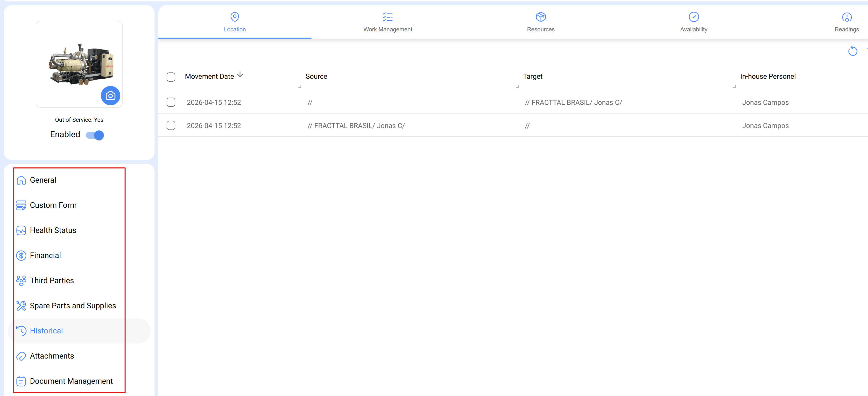868x396 pixels.
Task: Select the second movement row checkbox
Action: coord(171,125)
